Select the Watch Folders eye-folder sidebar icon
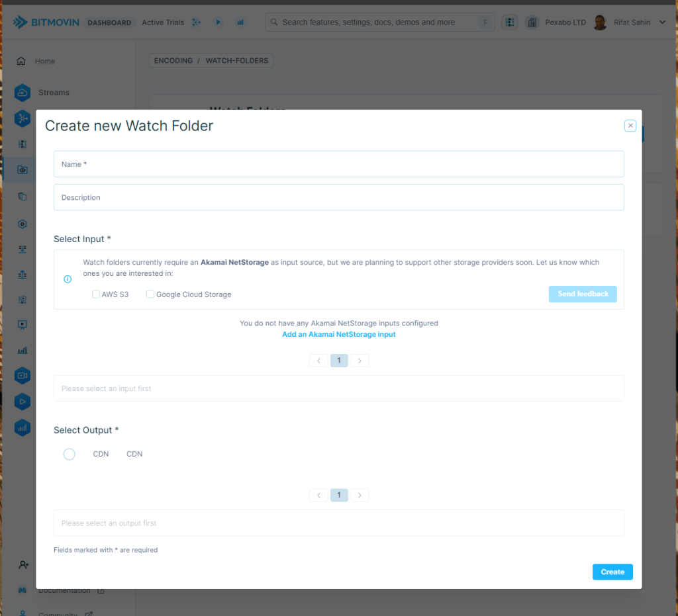The height and width of the screenshot is (616, 678). 23,170
